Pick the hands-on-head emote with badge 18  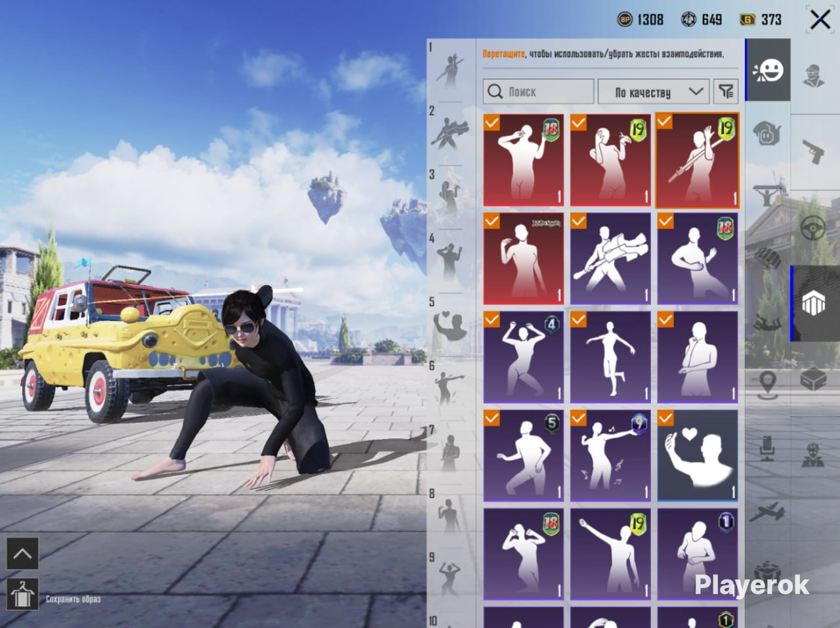[x=524, y=554]
